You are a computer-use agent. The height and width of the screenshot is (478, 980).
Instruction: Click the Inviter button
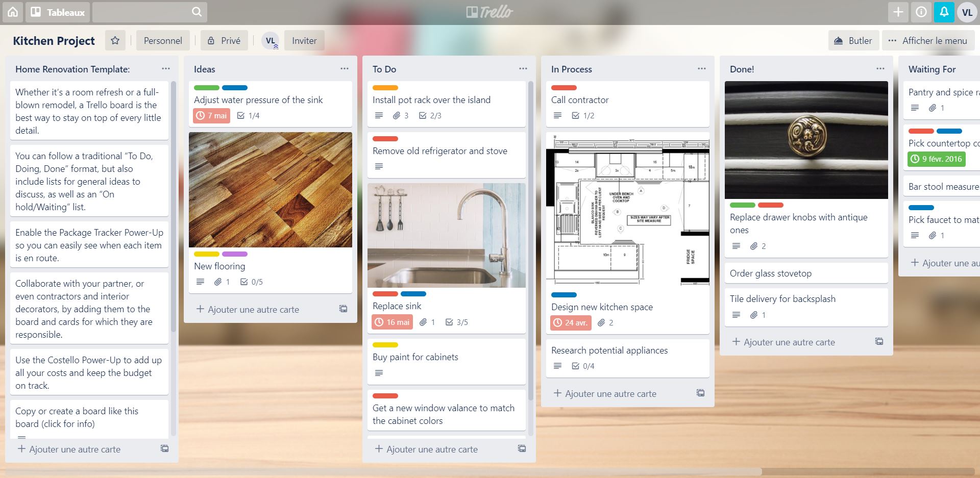(x=304, y=40)
